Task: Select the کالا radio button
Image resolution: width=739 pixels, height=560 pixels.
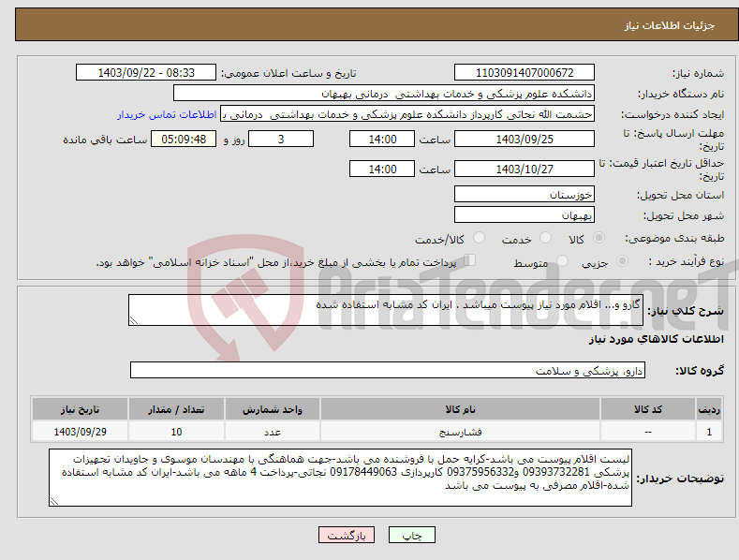Action: [x=599, y=238]
